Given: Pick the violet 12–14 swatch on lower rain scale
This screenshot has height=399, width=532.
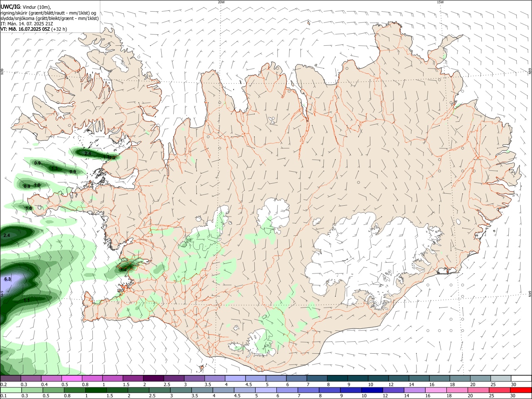Looking at the screenshot, I should tap(393, 390).
